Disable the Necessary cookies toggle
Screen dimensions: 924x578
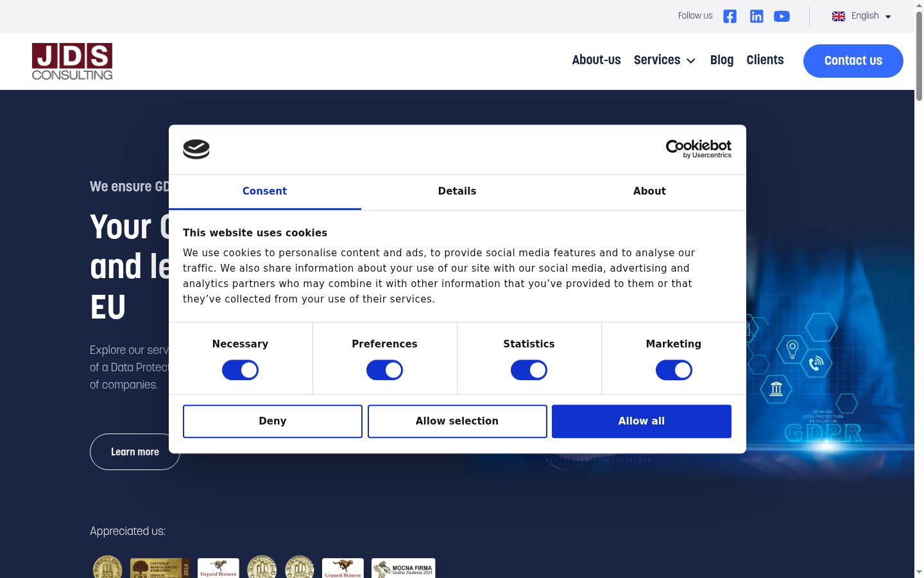pyautogui.click(x=240, y=370)
